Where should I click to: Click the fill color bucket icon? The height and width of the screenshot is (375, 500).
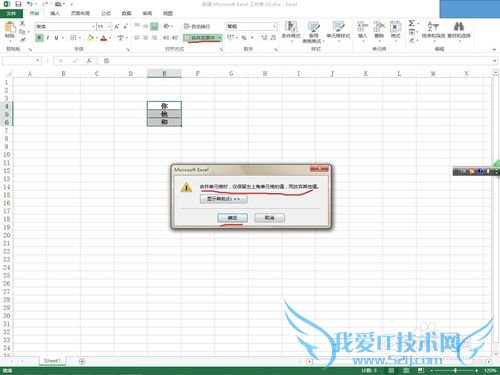click(x=90, y=38)
